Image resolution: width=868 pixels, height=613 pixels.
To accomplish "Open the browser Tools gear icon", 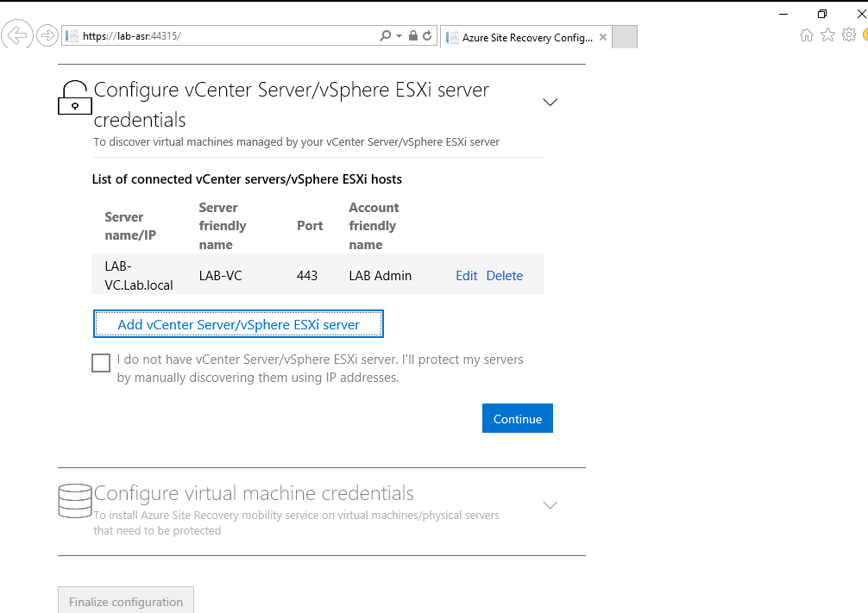I will (848, 35).
